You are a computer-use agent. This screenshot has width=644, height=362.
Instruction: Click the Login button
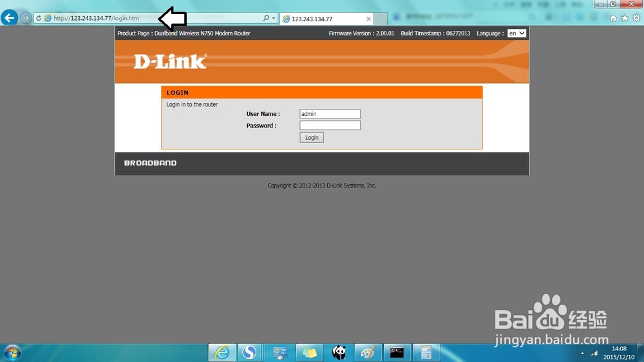312,138
